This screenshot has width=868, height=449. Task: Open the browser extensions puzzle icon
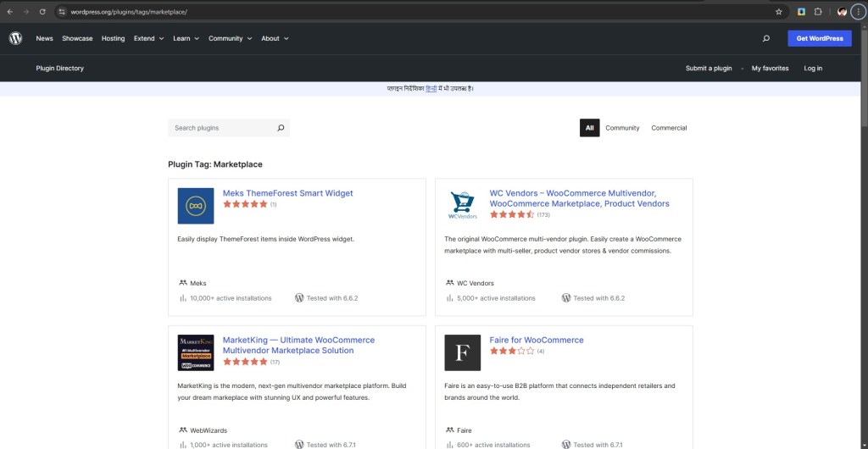(x=818, y=12)
